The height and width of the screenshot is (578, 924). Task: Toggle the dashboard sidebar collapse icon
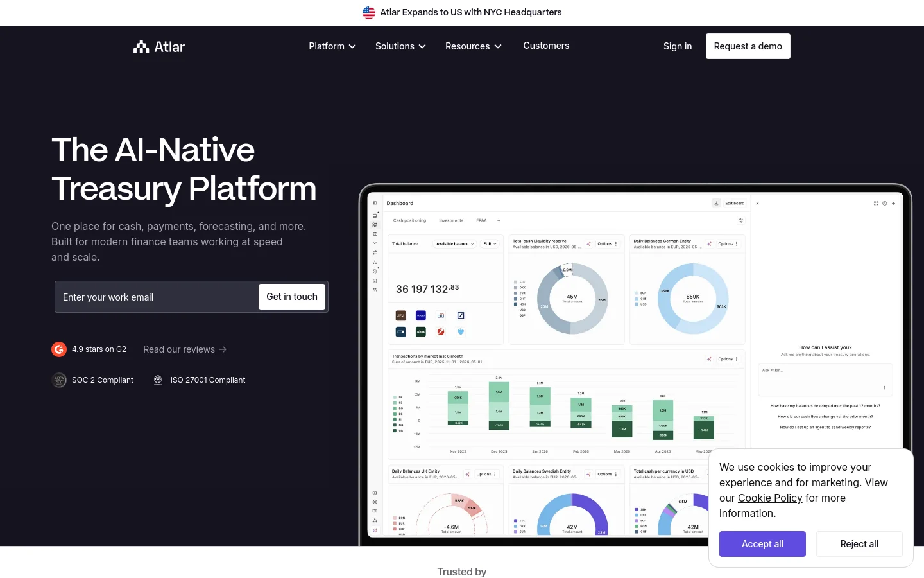(375, 203)
